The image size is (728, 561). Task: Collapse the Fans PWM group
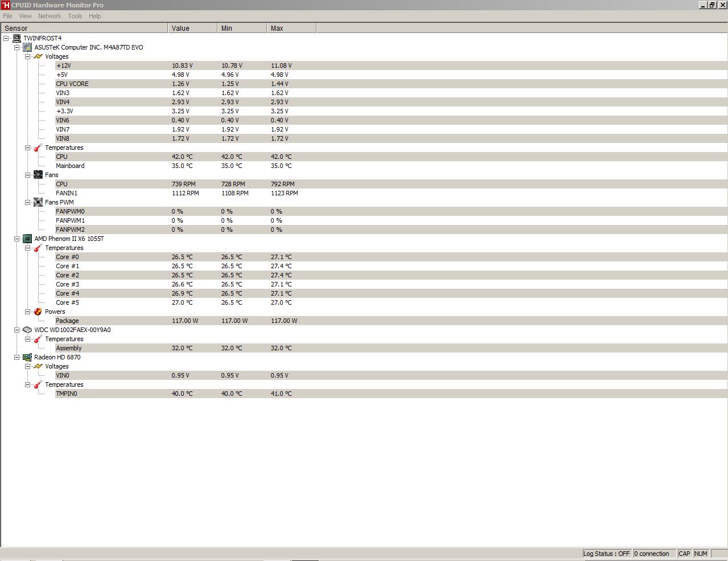(27, 202)
